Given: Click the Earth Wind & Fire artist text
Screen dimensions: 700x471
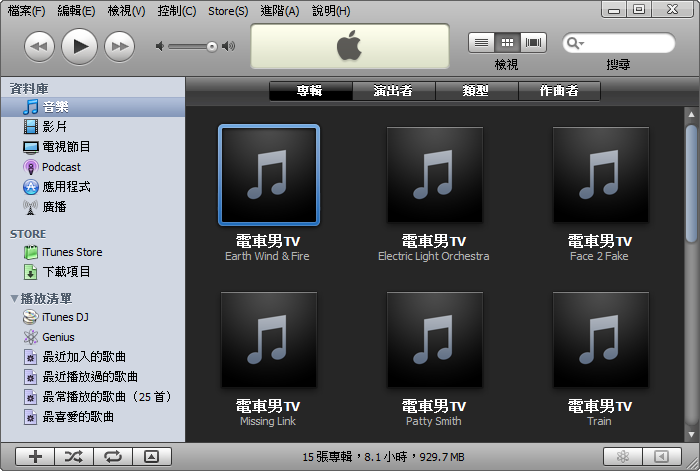Looking at the screenshot, I should point(267,256).
